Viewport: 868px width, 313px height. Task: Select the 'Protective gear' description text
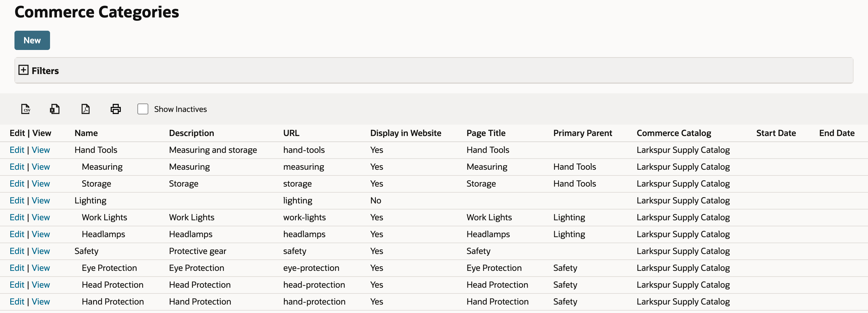(x=197, y=251)
